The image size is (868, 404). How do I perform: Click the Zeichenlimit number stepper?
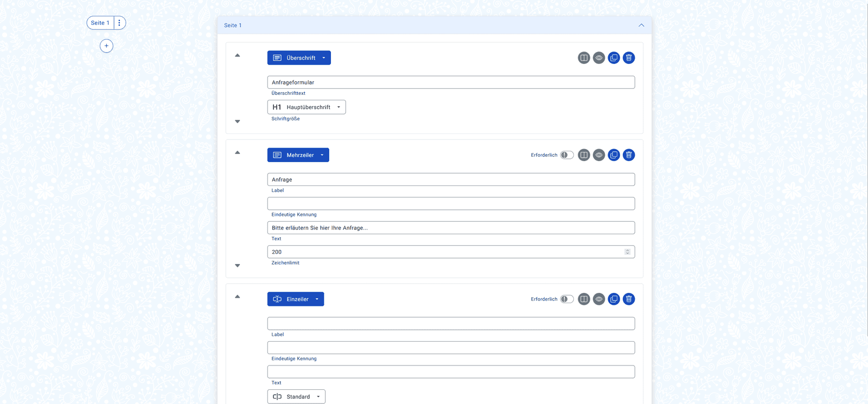click(x=627, y=252)
